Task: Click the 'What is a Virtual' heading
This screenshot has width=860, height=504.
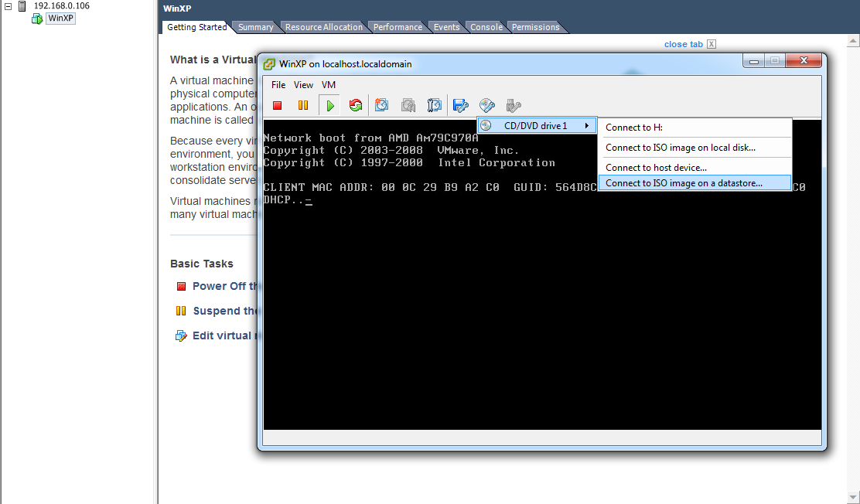Action: pyautogui.click(x=213, y=60)
